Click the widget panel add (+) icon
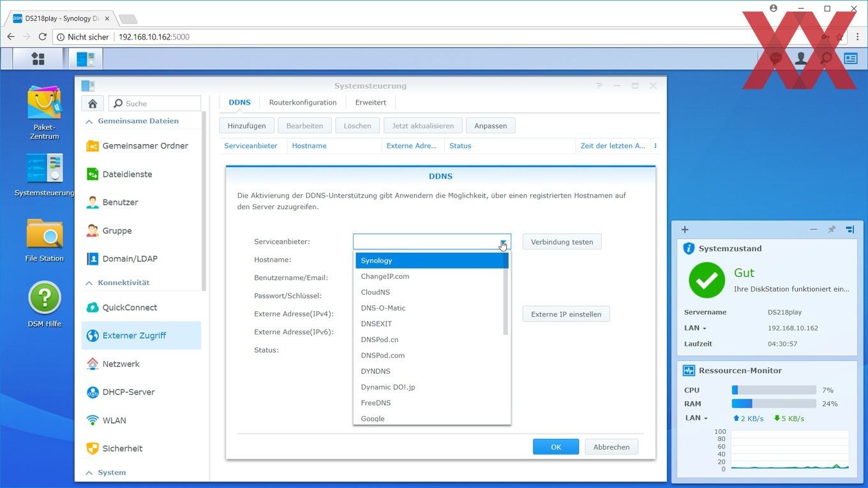Screen dimensions: 868x488 point(685,230)
